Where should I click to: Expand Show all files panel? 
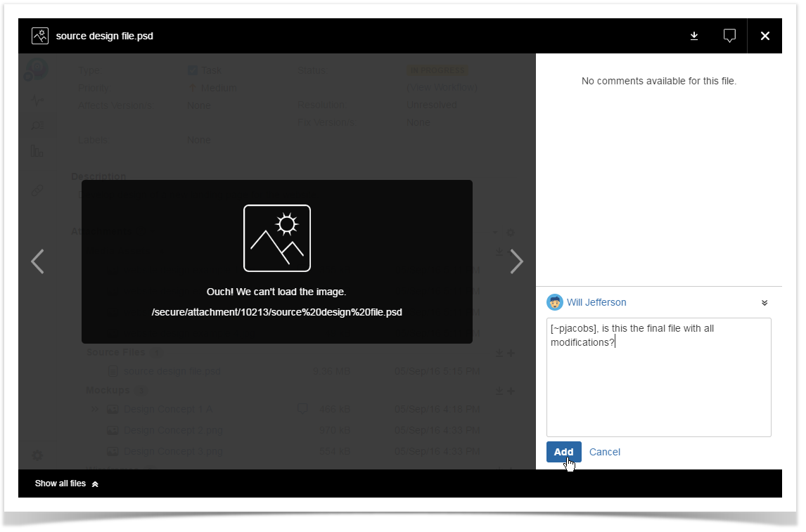(x=67, y=484)
